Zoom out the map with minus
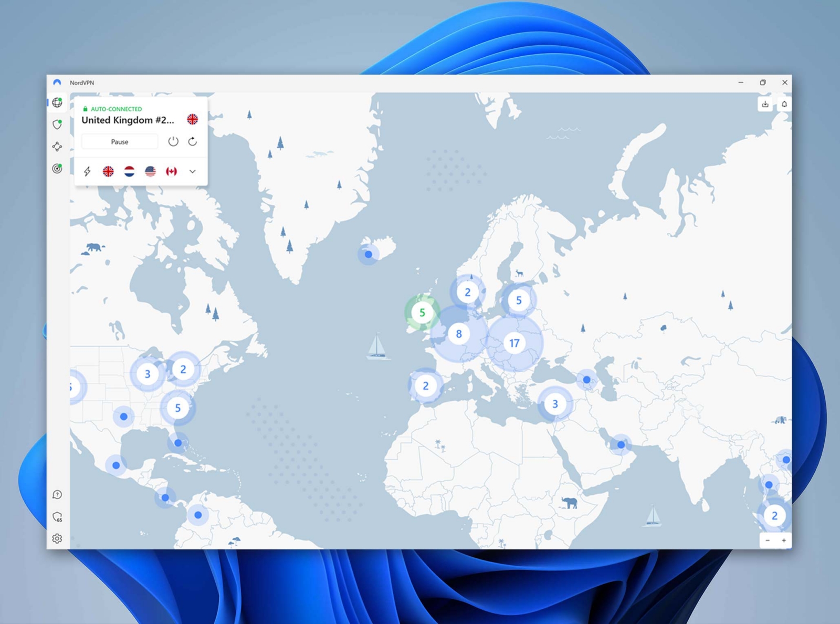Viewport: 840px width, 624px height. pyautogui.click(x=768, y=540)
